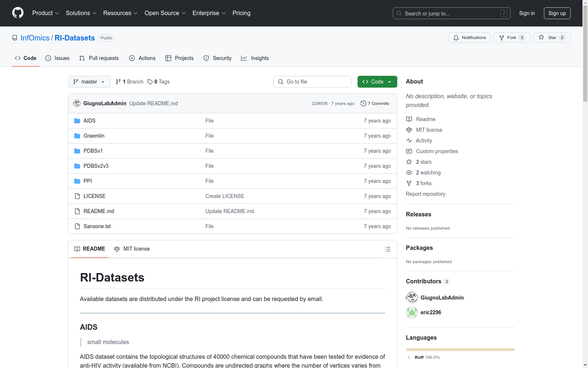Click the Sign up button

[x=557, y=13]
